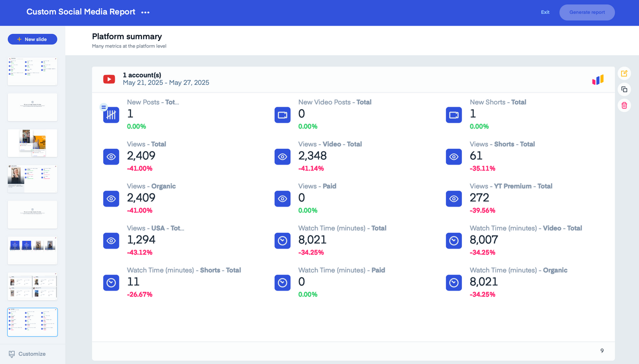Click clock icon for Watch Time - Organic
The height and width of the screenshot is (364, 639).
pyautogui.click(x=454, y=283)
